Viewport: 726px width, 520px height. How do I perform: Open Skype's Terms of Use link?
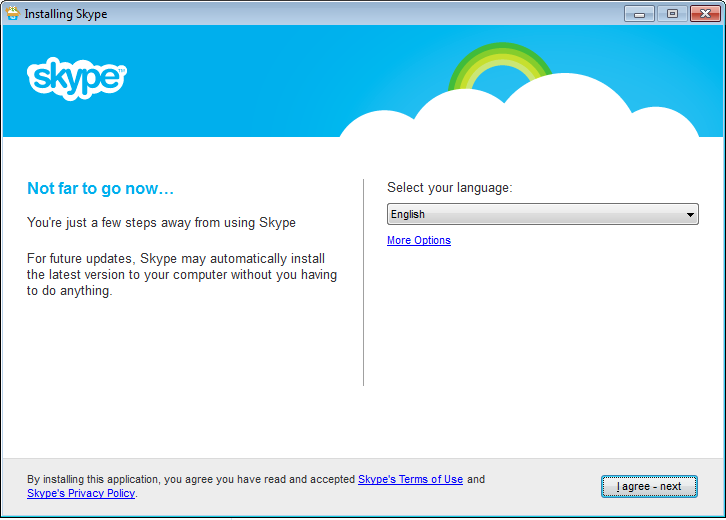410,479
